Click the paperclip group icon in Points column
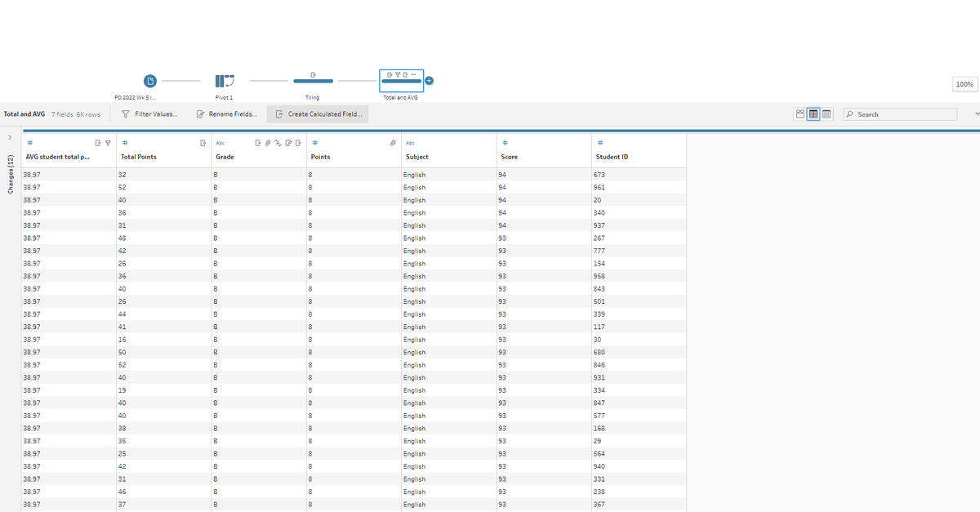980x512 pixels. [393, 143]
